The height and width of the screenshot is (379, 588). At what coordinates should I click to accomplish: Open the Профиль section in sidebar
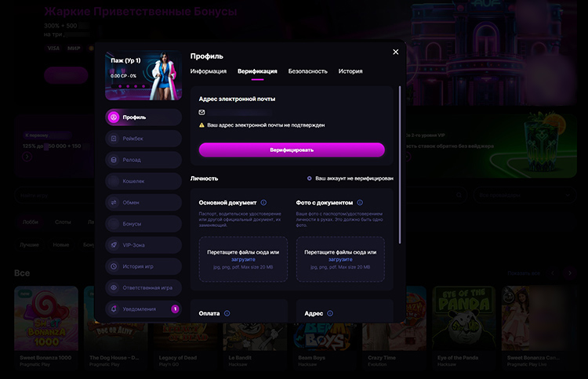pyautogui.click(x=143, y=117)
